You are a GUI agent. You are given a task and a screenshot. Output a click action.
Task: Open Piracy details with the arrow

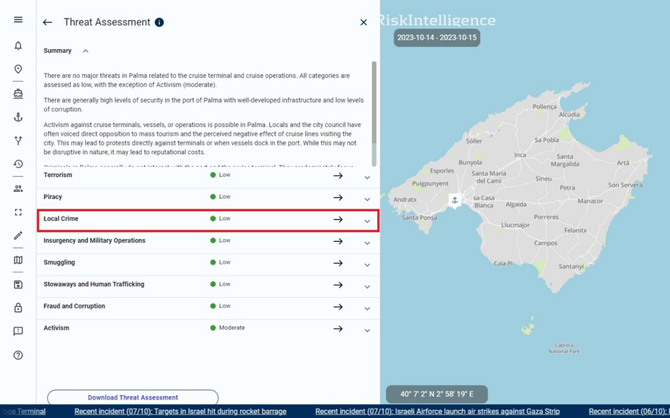[338, 198]
